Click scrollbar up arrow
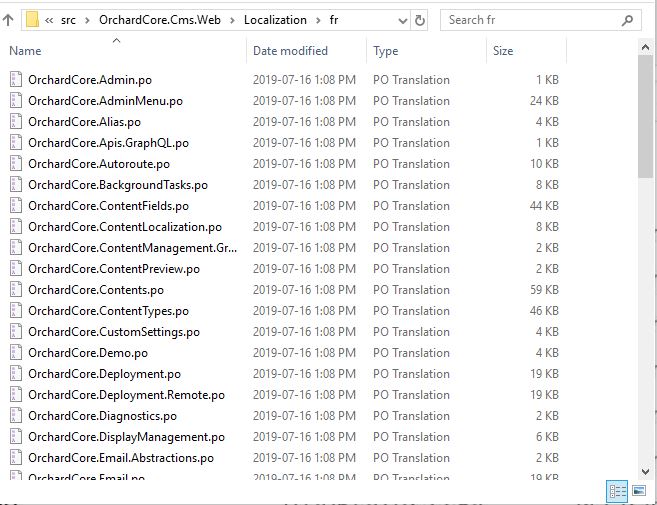 pyautogui.click(x=645, y=47)
